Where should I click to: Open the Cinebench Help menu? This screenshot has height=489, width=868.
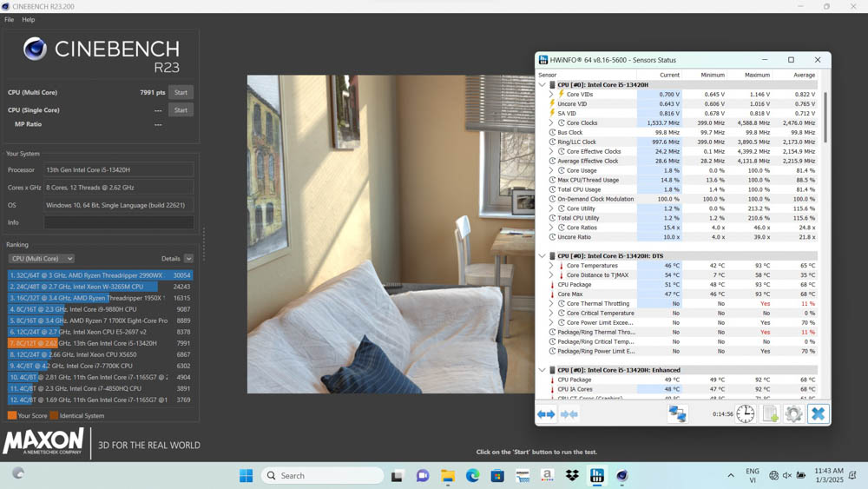click(29, 19)
